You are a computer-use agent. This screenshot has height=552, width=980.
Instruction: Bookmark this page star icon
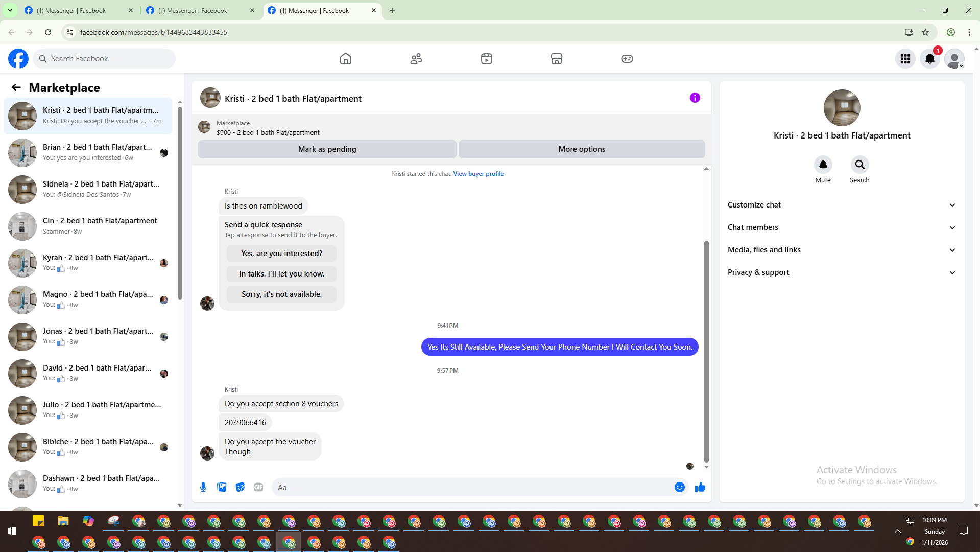coord(925,32)
